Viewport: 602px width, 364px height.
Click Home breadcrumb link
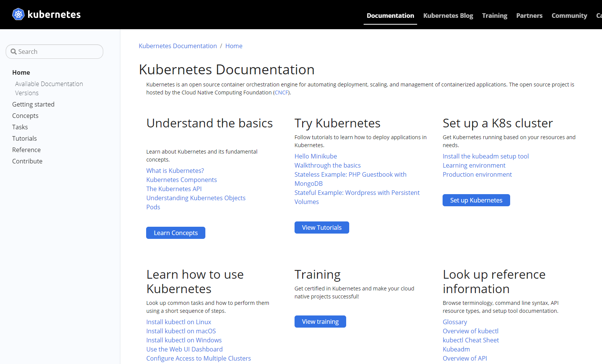click(234, 46)
